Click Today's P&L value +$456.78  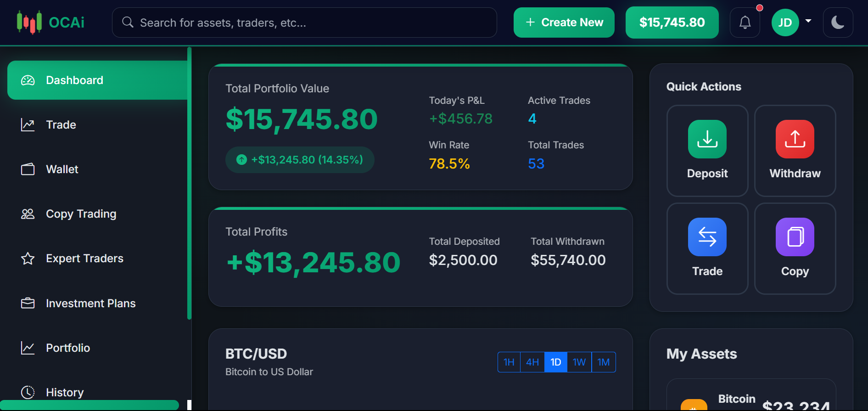(x=460, y=119)
